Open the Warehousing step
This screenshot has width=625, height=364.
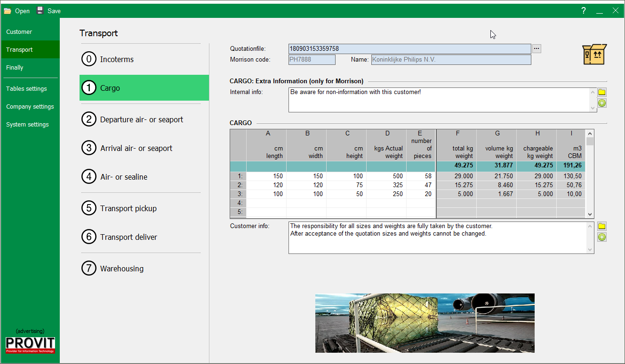(x=121, y=269)
